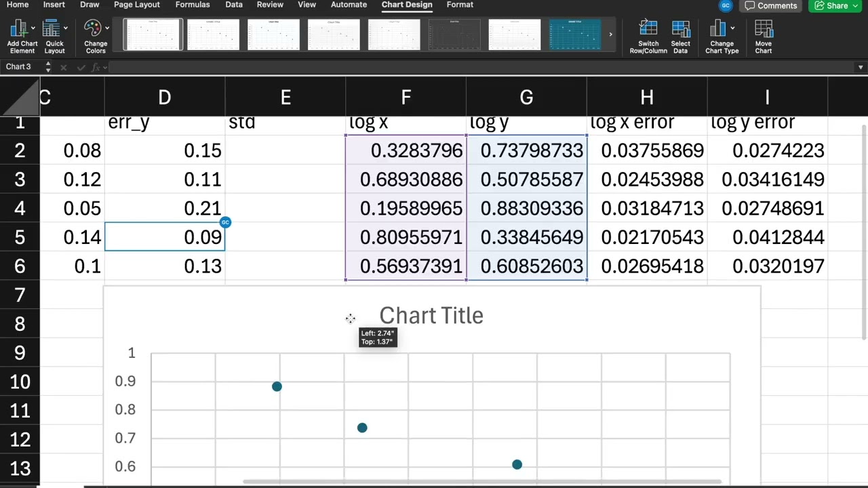868x488 pixels.
Task: Open the Data tab
Action: [234, 5]
